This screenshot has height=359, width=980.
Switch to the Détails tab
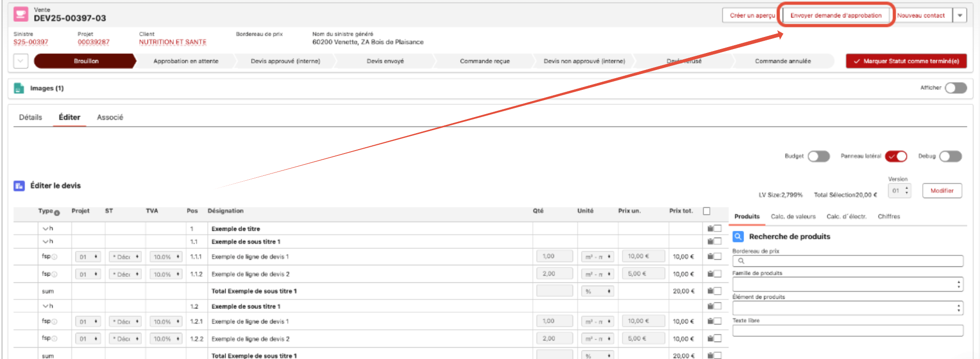pos(31,117)
